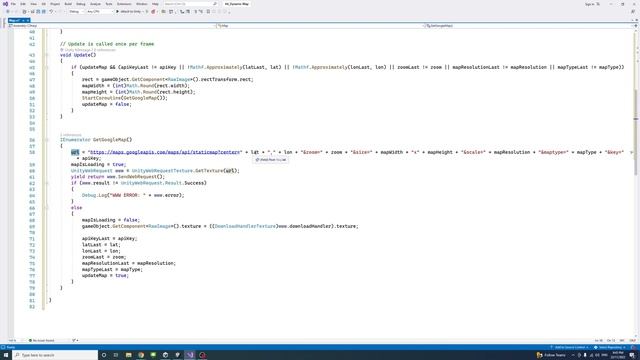
Task: Collapse the if www.result block outline
Action: (47, 183)
